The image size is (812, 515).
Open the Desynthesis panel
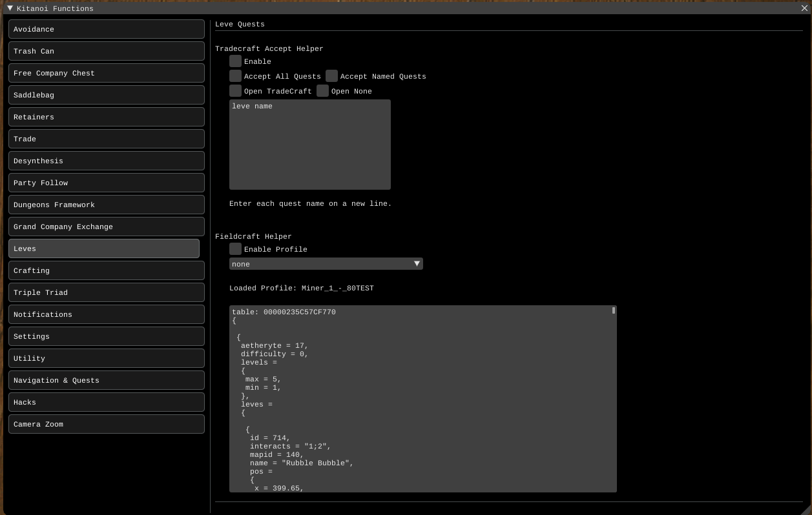[x=107, y=161]
